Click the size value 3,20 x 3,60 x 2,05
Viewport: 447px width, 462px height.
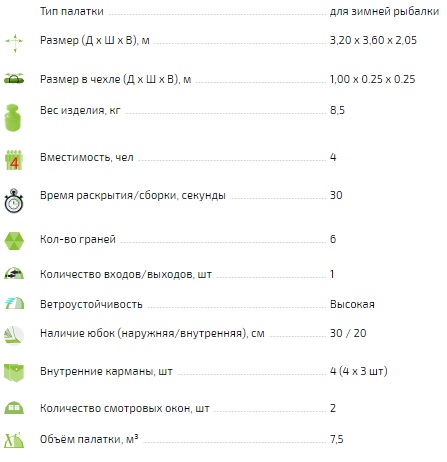point(373,40)
